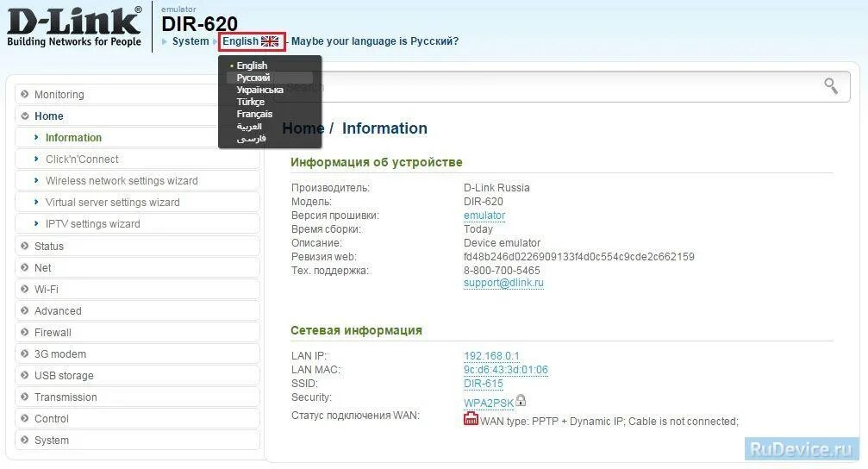The image size is (868, 469).
Task: Click the WPA2PSK security link
Action: [x=489, y=403]
